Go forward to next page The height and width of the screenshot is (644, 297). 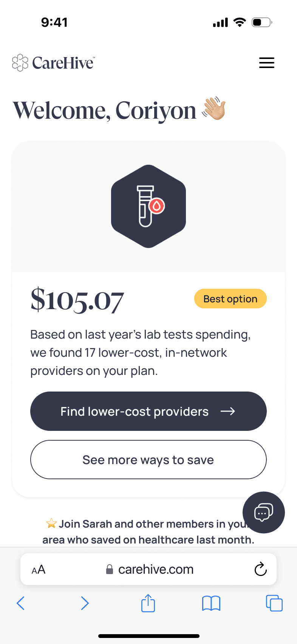pyautogui.click(x=85, y=603)
